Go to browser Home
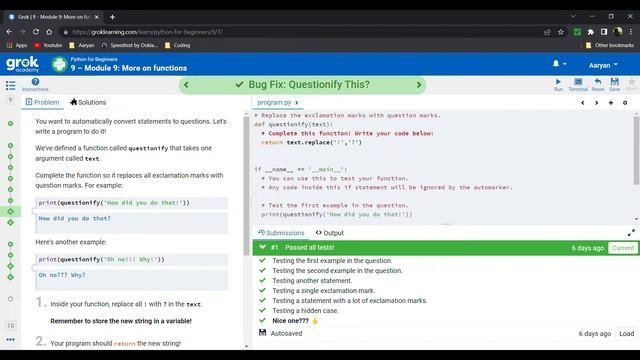This screenshot has width=640, height=360. (49, 32)
